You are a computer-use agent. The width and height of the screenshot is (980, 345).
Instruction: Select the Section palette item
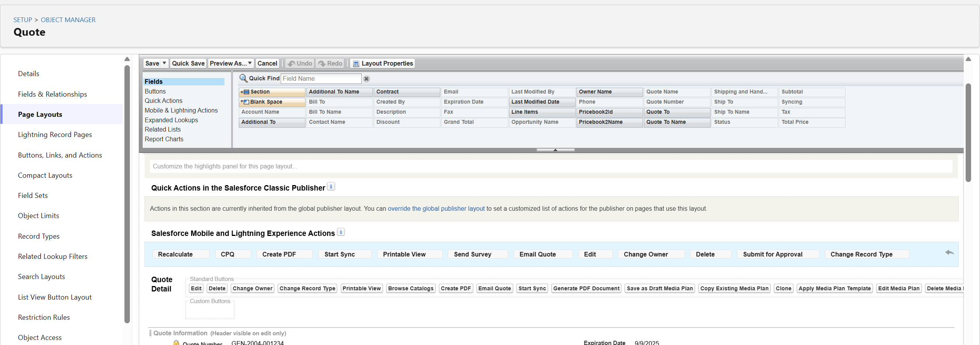click(x=272, y=92)
